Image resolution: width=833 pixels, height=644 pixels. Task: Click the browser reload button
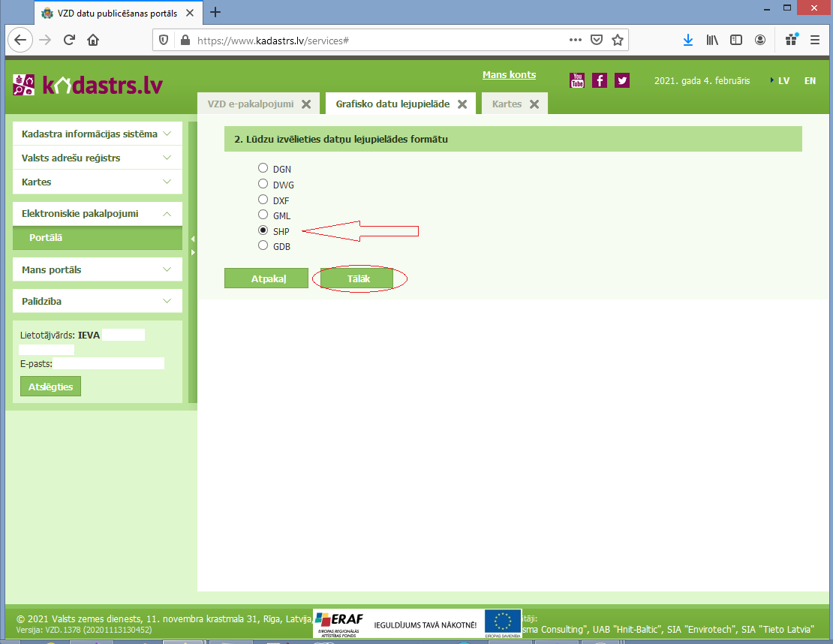point(69,40)
